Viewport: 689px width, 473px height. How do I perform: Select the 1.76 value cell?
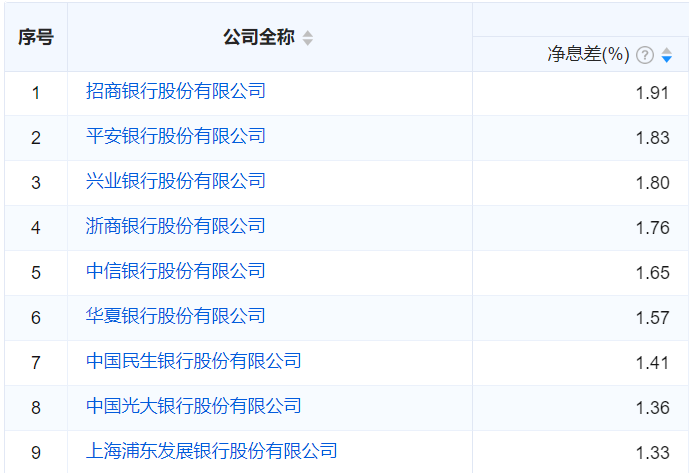[580, 228]
